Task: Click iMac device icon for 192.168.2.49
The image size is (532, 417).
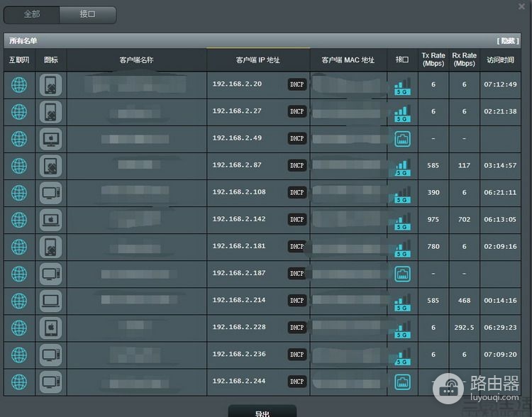Action: coord(51,139)
